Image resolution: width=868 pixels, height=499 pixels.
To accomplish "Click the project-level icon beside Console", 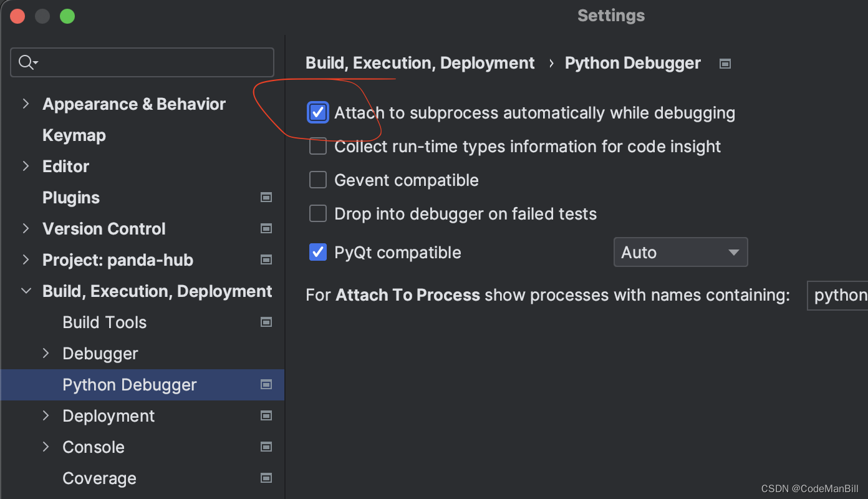I will point(266,447).
